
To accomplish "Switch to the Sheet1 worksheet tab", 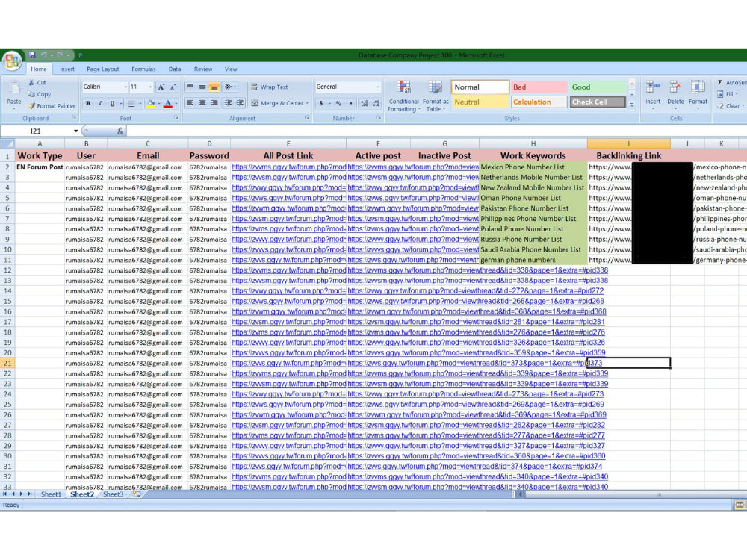I will pyautogui.click(x=51, y=494).
